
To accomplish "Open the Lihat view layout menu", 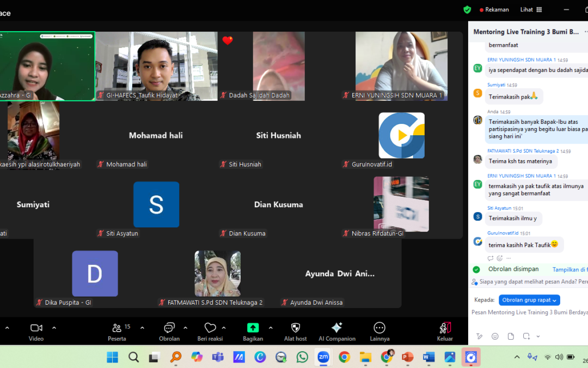I will [x=531, y=10].
